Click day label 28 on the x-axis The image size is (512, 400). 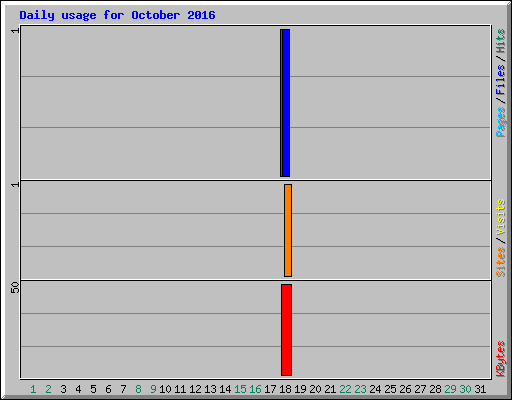[435, 389]
